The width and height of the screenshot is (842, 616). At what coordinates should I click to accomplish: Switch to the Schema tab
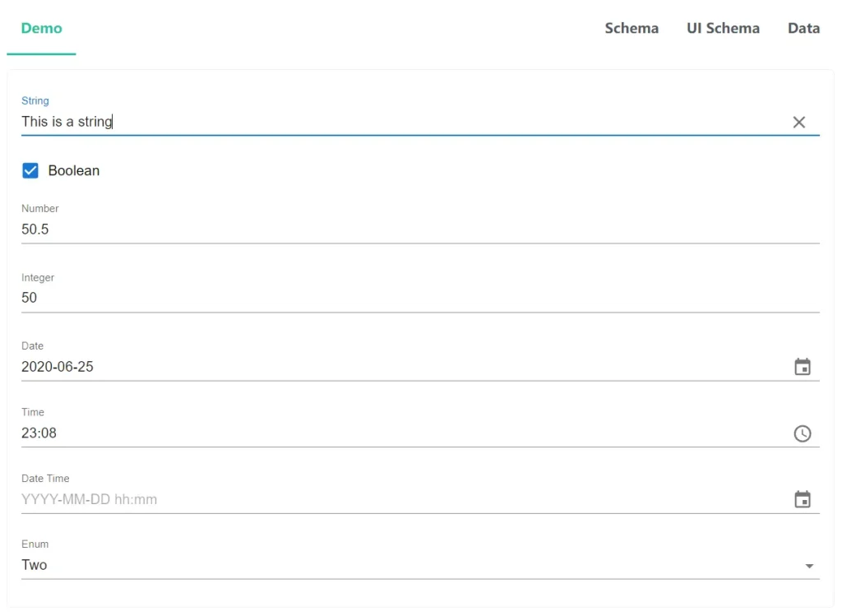(631, 29)
